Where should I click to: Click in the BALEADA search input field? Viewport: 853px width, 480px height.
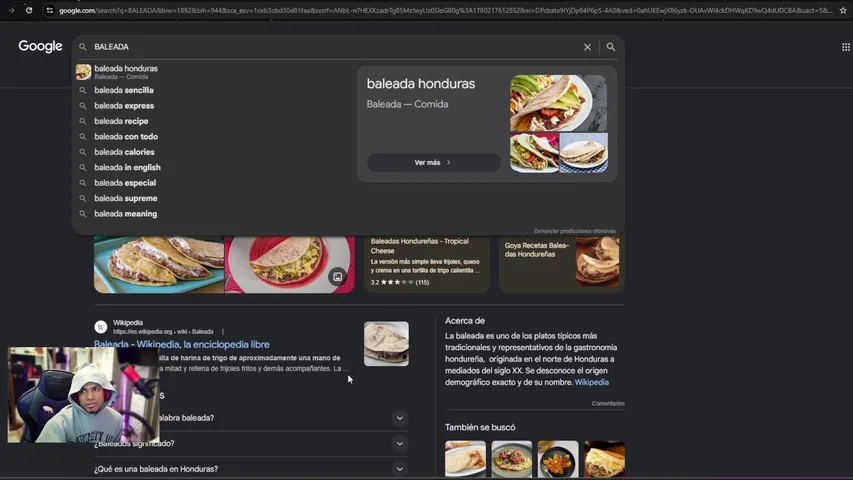click(x=335, y=47)
